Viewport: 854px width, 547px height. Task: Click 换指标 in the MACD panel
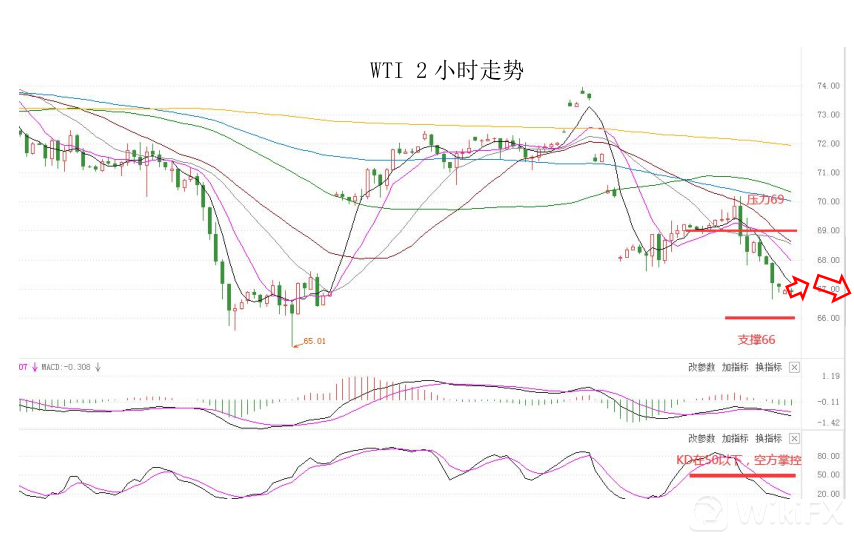(x=767, y=367)
